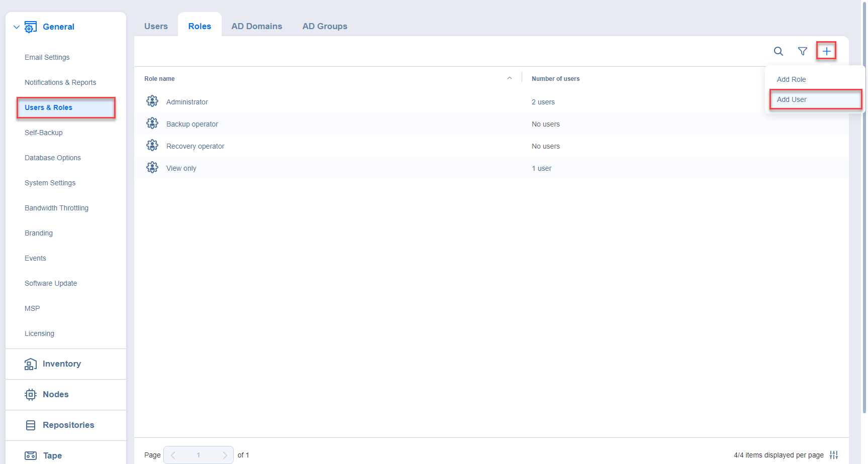Go to next page arrow
The image size is (868, 464).
[225, 455]
